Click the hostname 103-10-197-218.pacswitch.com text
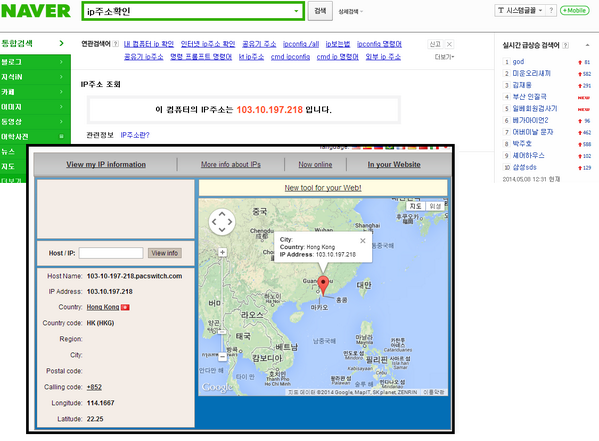The width and height of the screenshot is (599, 441). point(134,276)
